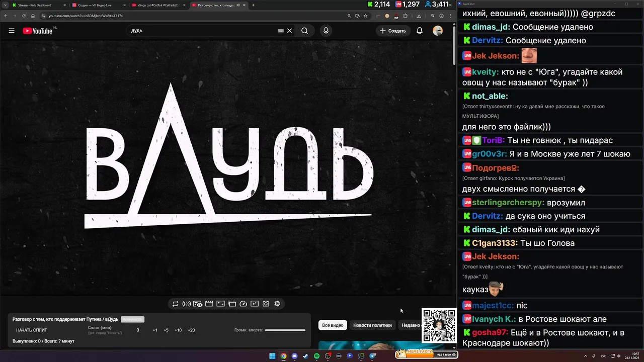Screen dimensions: 644x362
Task: Open a new browser tab
Action: click(253, 5)
